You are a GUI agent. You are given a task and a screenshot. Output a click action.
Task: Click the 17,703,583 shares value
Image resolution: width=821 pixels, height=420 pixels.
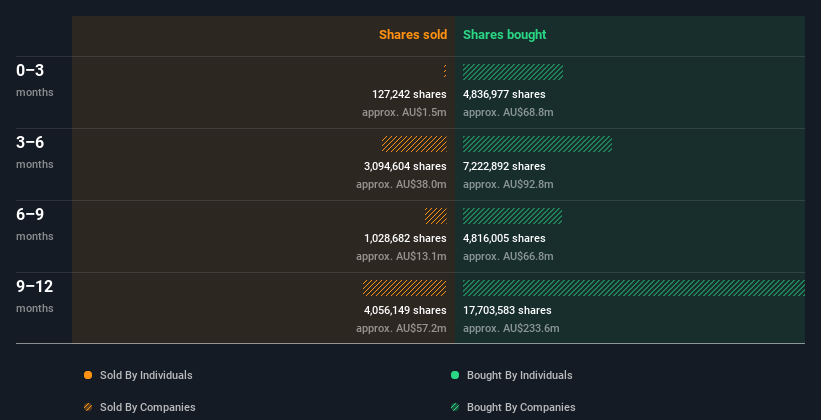click(507, 310)
